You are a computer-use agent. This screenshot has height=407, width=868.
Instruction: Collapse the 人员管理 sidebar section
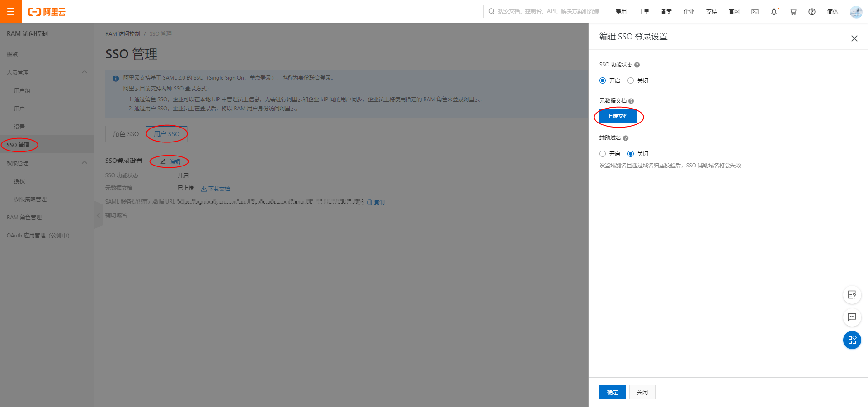pyautogui.click(x=85, y=72)
